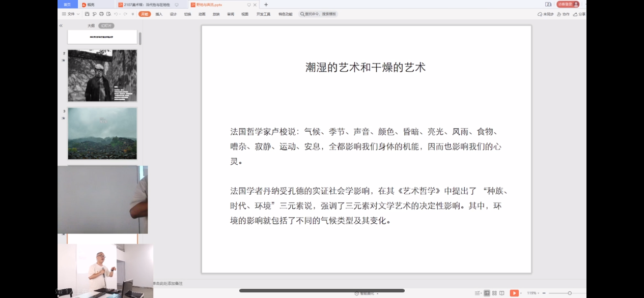Collapse the slide panel with double-chevron
644x298 pixels.
point(61,25)
